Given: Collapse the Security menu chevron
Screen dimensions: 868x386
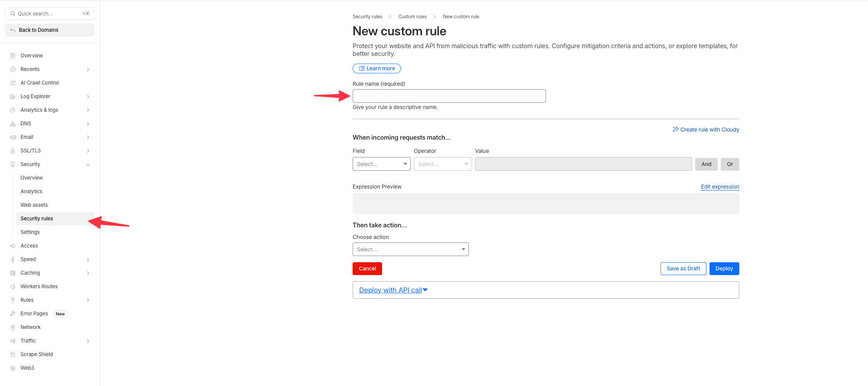Looking at the screenshot, I should point(88,164).
